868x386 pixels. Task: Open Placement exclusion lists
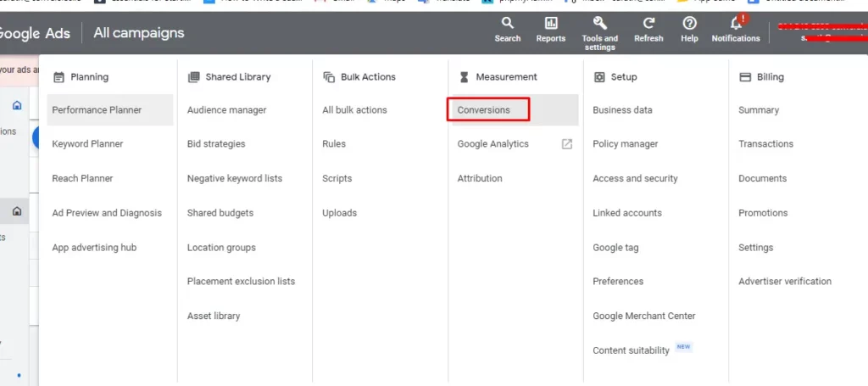(242, 282)
